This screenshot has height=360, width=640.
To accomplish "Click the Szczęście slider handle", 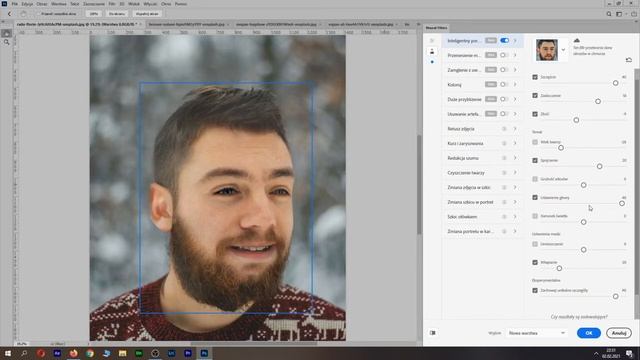I will click(x=616, y=83).
